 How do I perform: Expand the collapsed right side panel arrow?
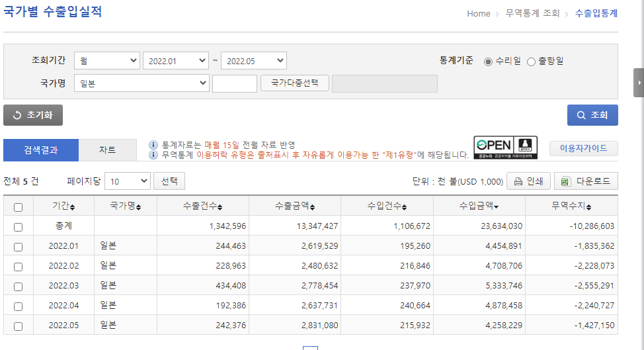[x=639, y=83]
